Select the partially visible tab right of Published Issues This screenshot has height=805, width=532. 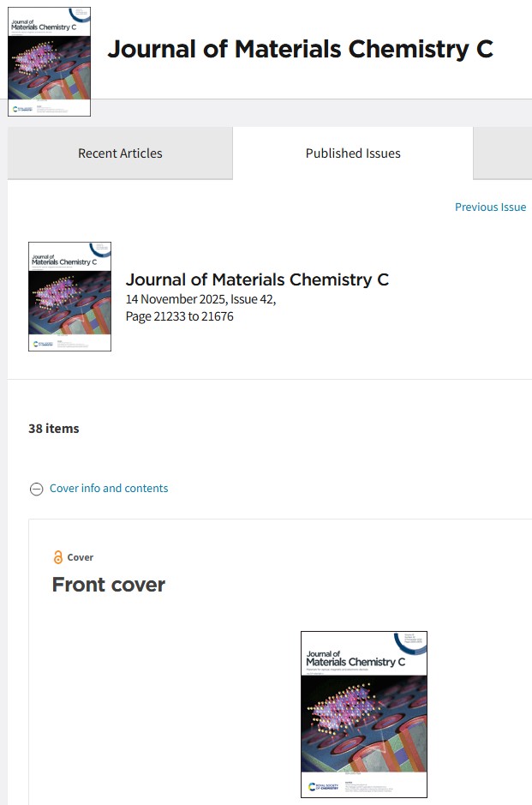coord(503,153)
